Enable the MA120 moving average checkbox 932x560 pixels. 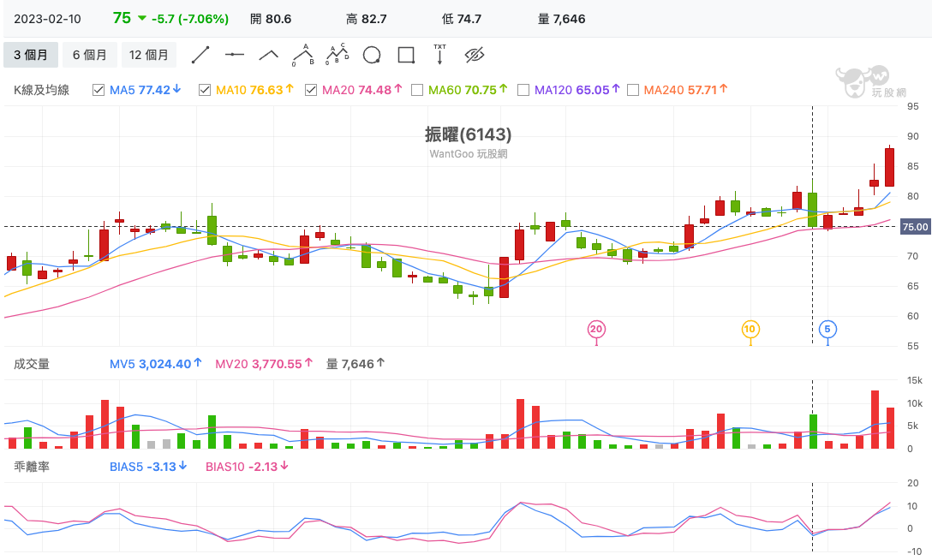[523, 90]
